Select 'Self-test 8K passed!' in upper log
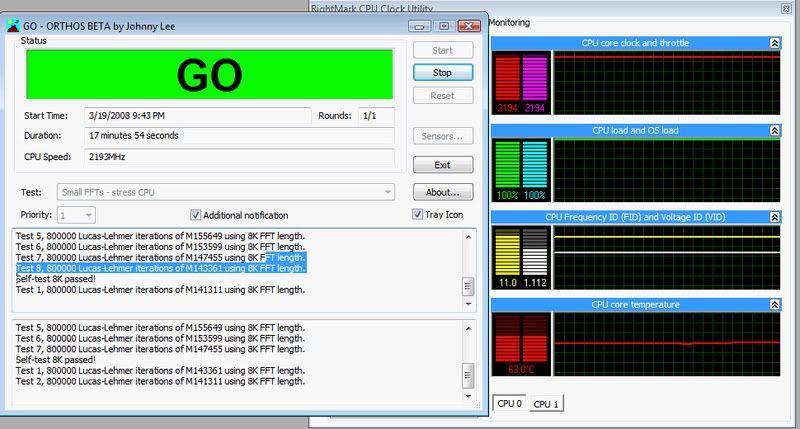Screen dimensions: 800x429 [56, 279]
